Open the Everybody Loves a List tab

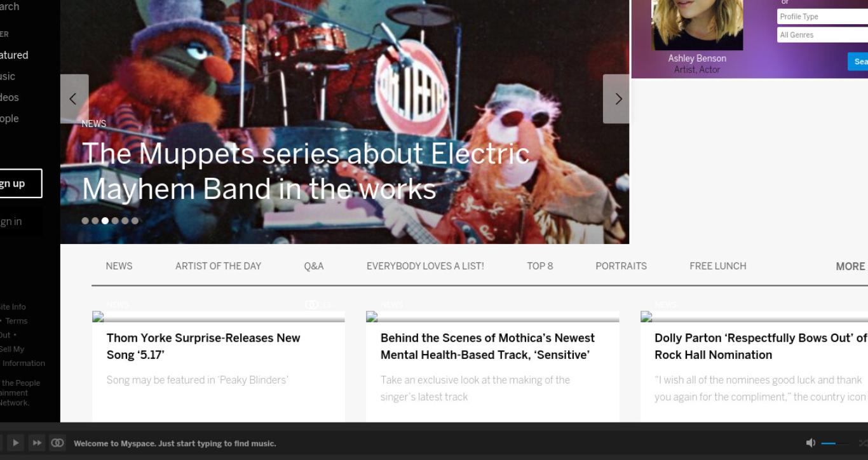(x=425, y=266)
